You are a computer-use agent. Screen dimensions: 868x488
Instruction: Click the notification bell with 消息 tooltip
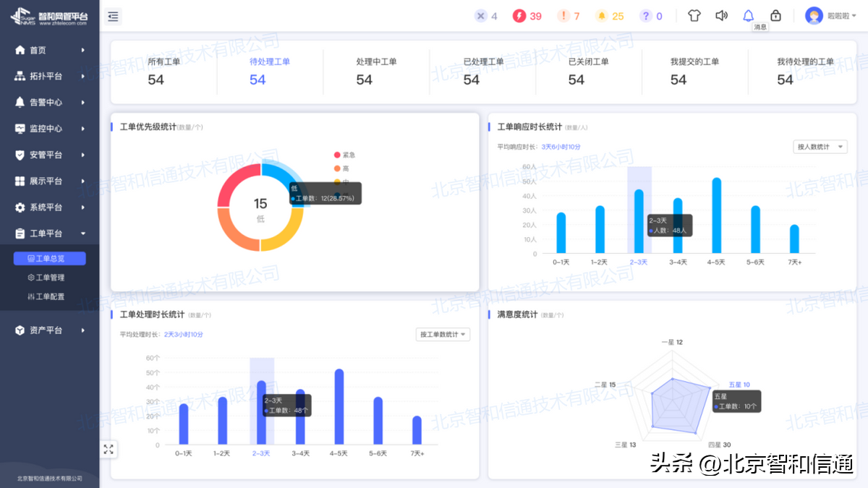tap(749, 15)
